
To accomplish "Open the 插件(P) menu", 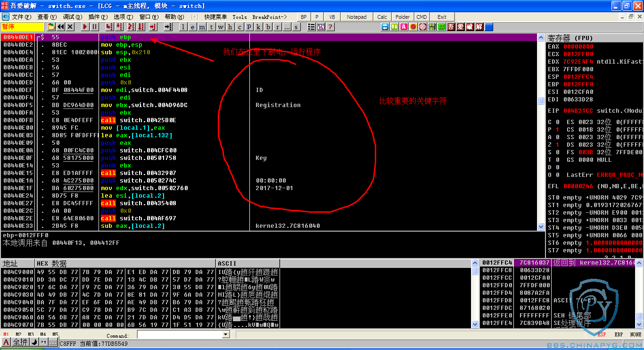I will point(98,17).
